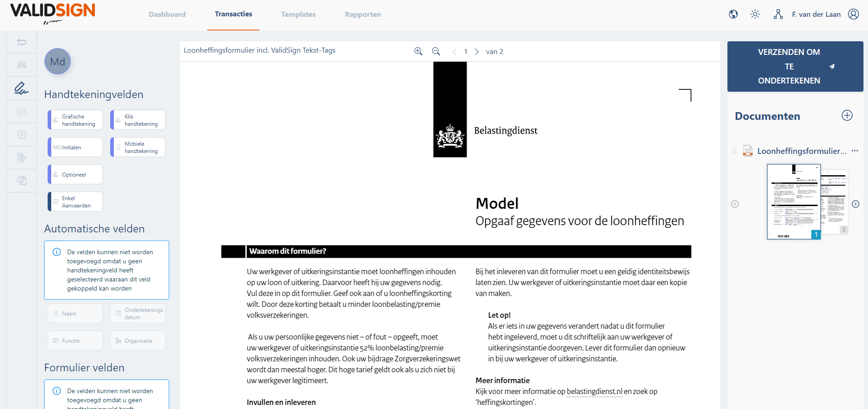Screen dimensions: 868x409
Task: Select the Optioneel signature field
Action: click(x=75, y=174)
